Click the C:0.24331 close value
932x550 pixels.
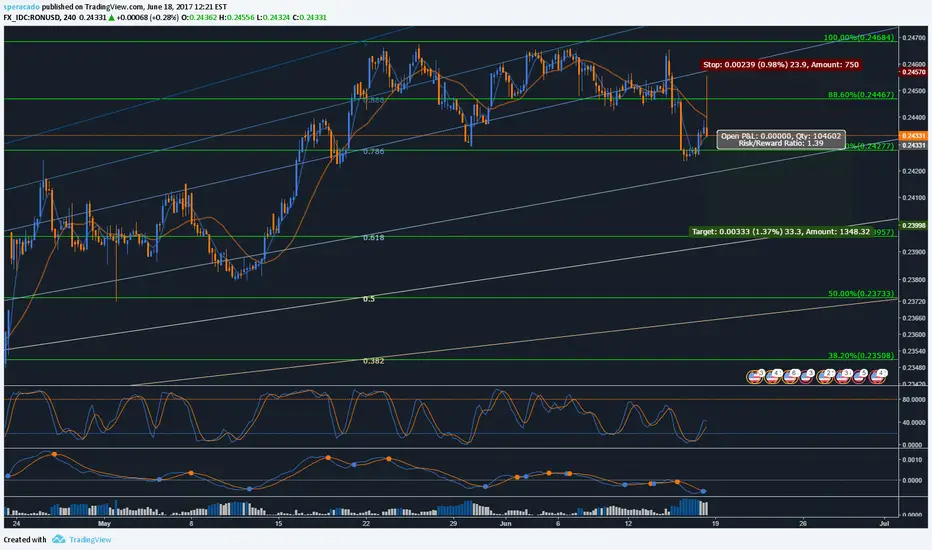click(x=310, y=17)
